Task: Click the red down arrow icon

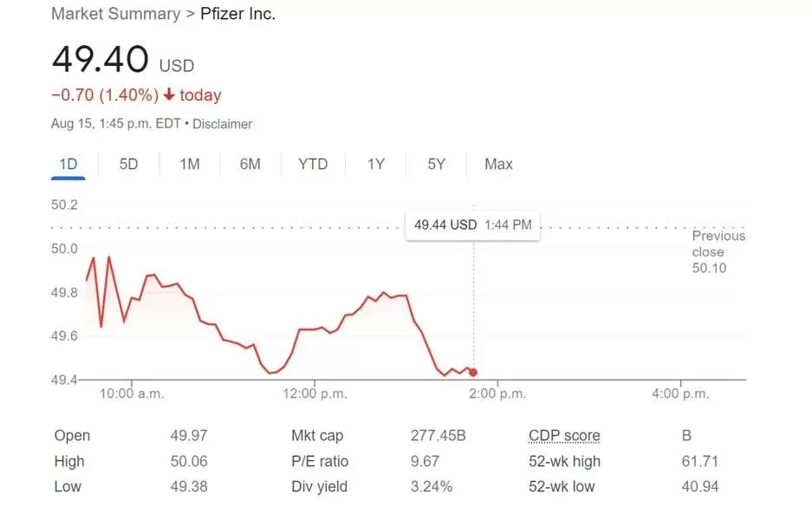Action: click(x=169, y=94)
